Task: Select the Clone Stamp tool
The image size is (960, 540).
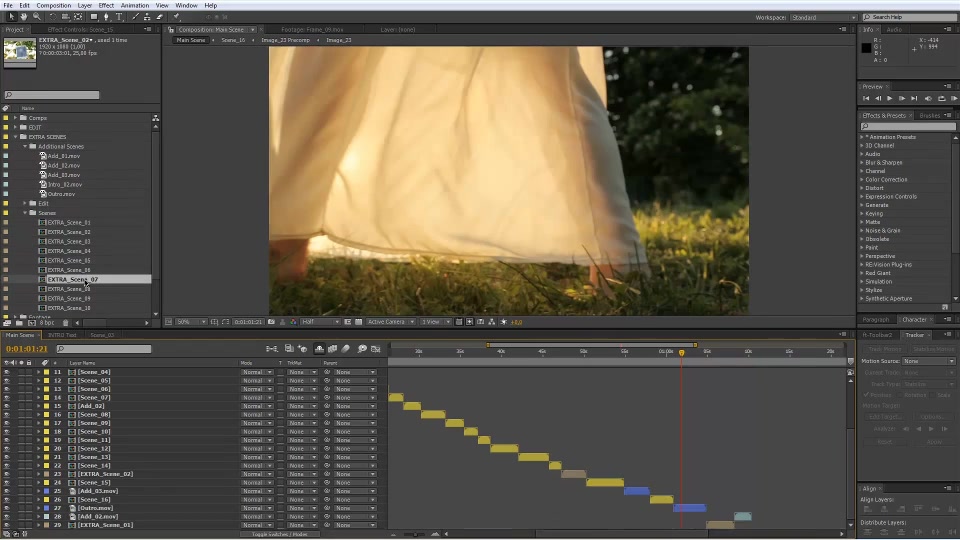Action: (x=147, y=17)
